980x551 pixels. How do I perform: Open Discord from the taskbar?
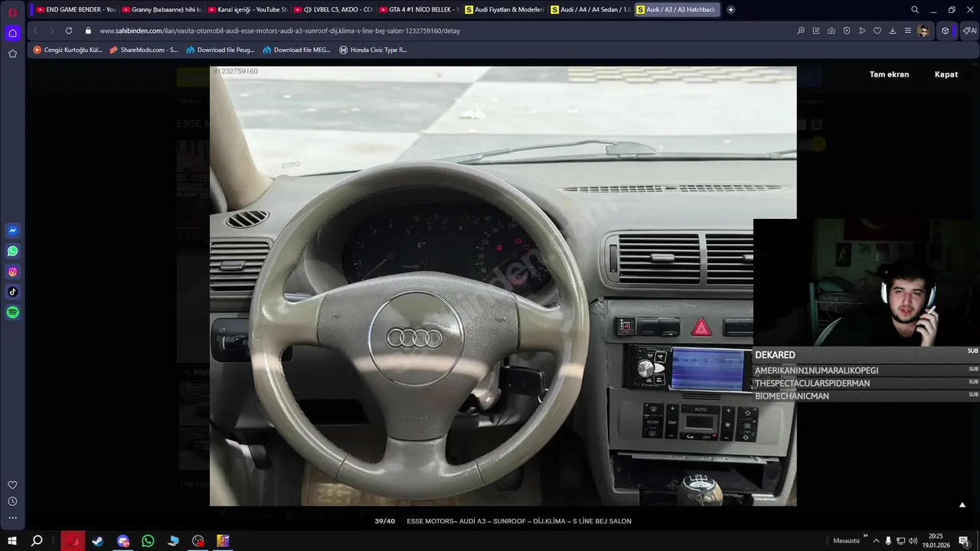123,541
